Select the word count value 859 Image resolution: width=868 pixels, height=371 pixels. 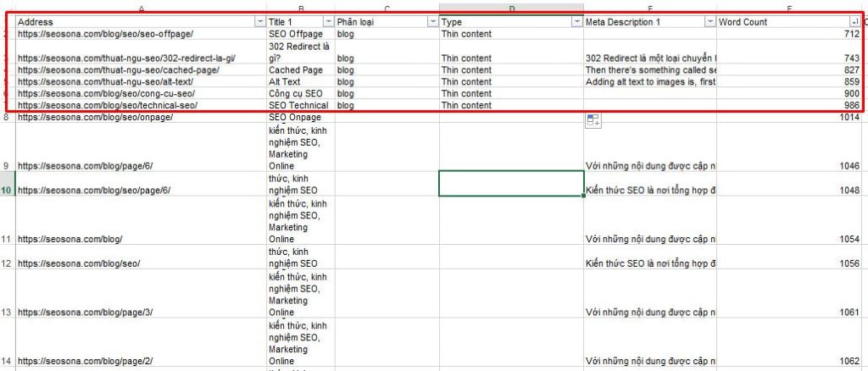853,82
